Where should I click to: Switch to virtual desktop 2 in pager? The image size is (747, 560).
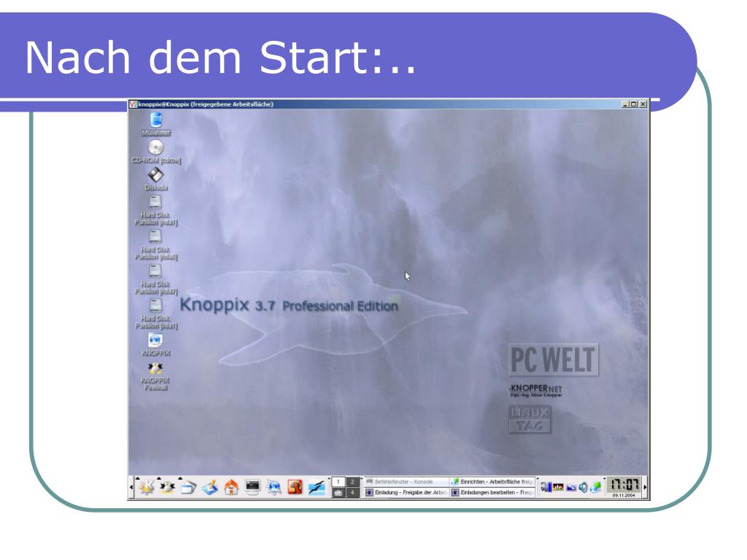[x=353, y=482]
